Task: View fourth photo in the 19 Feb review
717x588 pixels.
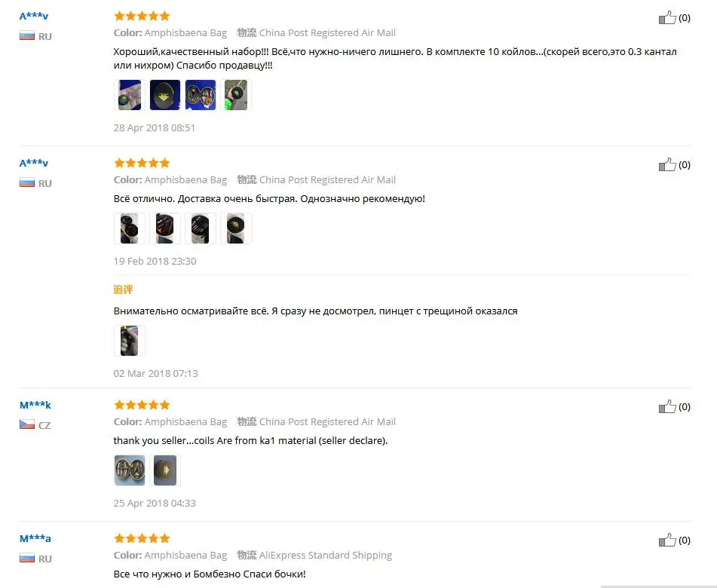Action: [x=236, y=228]
